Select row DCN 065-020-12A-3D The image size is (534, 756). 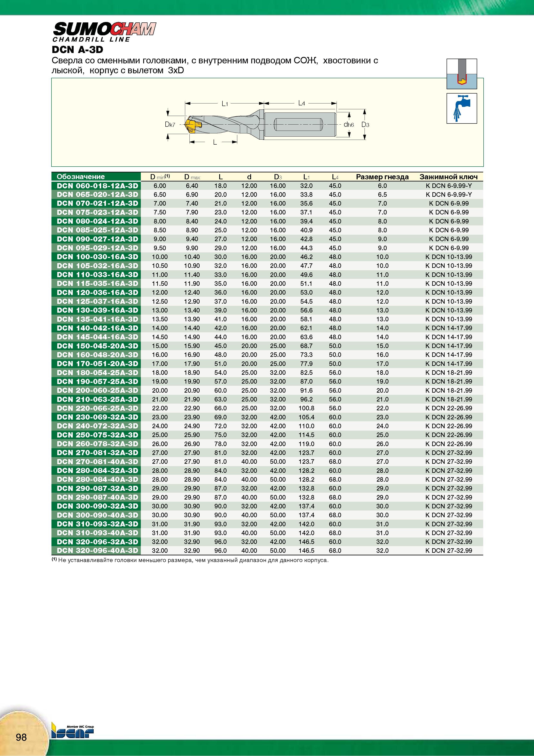267,195
